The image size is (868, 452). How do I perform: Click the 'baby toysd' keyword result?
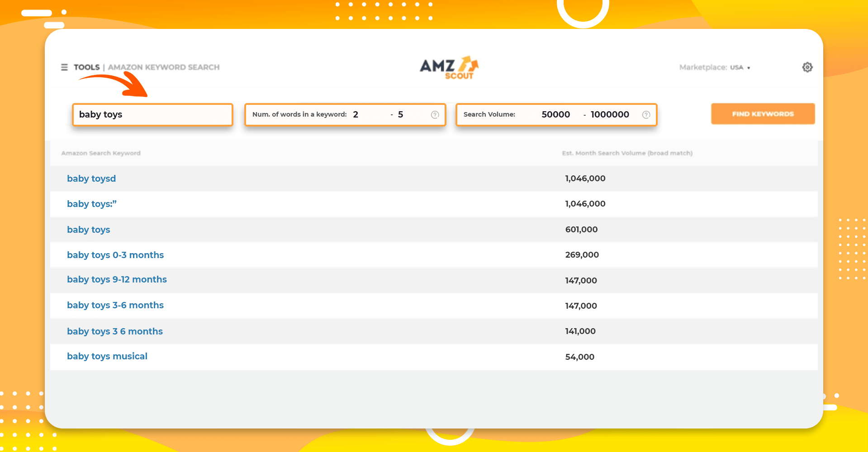coord(91,179)
